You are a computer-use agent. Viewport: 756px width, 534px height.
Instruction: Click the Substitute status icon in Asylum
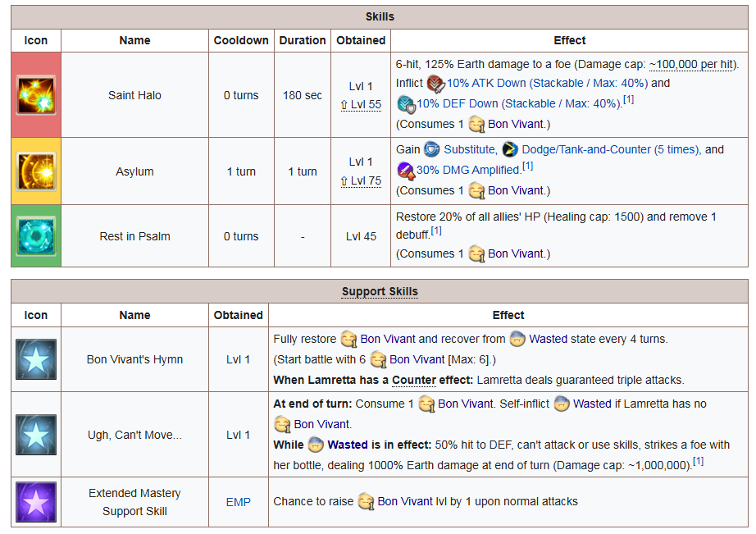point(431,150)
